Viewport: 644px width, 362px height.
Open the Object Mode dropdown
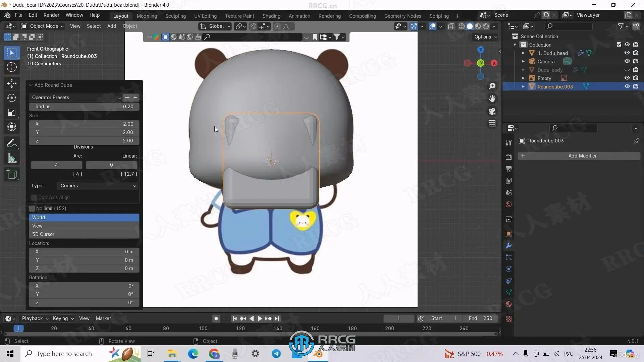43,26
